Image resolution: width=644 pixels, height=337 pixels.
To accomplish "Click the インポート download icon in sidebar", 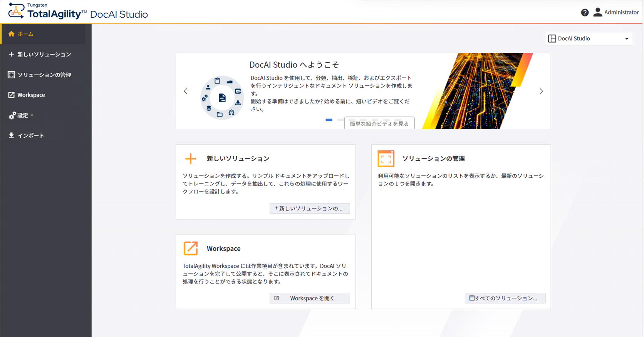I will (x=11, y=135).
